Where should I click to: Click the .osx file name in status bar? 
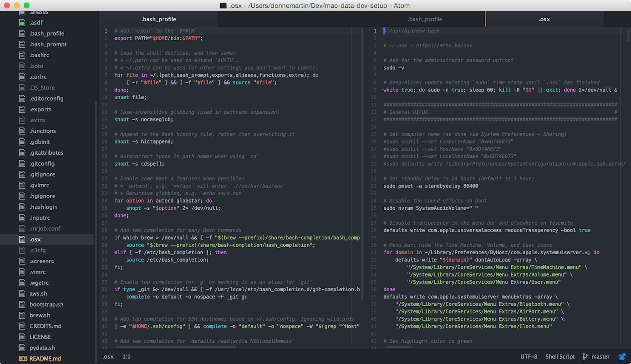pyautogui.click(x=108, y=357)
